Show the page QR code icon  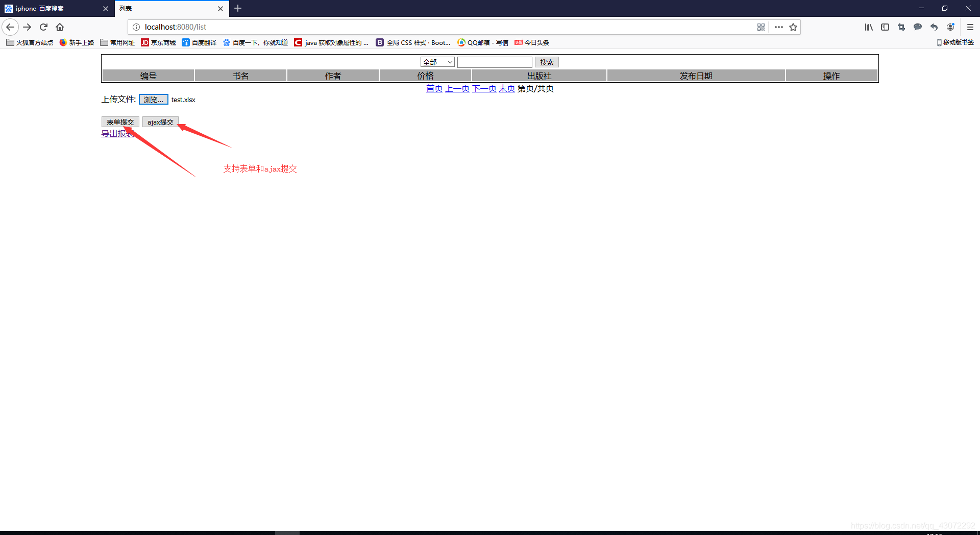click(x=761, y=27)
